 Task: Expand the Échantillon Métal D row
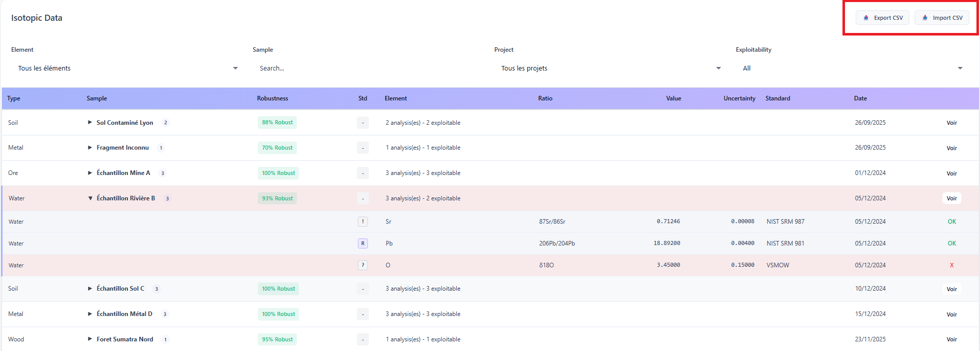pyautogui.click(x=90, y=314)
